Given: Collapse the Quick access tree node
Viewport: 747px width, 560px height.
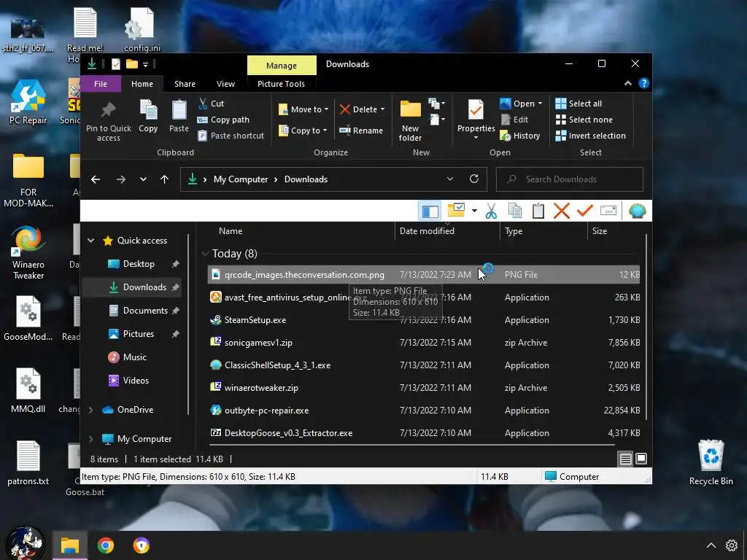Looking at the screenshot, I should 91,241.
